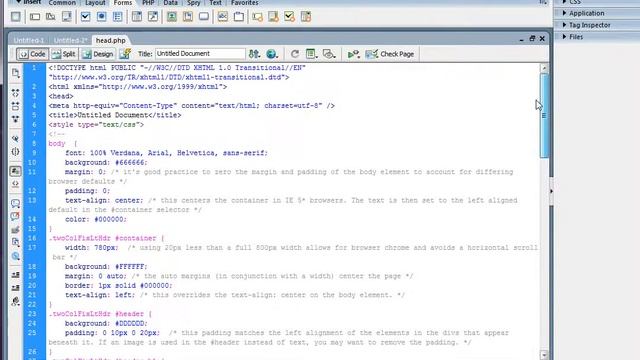
Task: Remove Comment coding toolbar icon
Action: tap(16, 216)
